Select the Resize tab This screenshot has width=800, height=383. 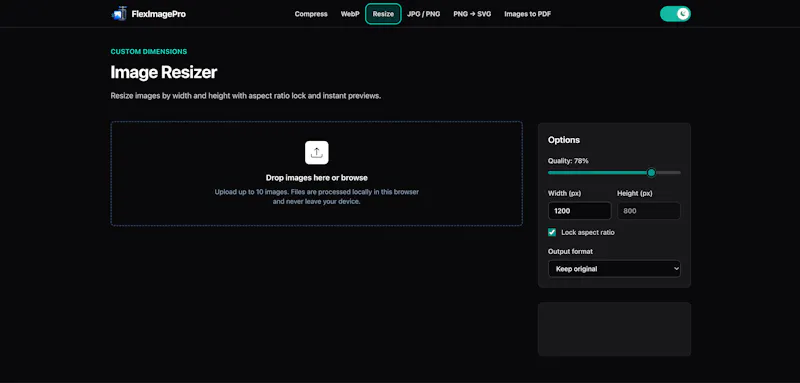383,14
